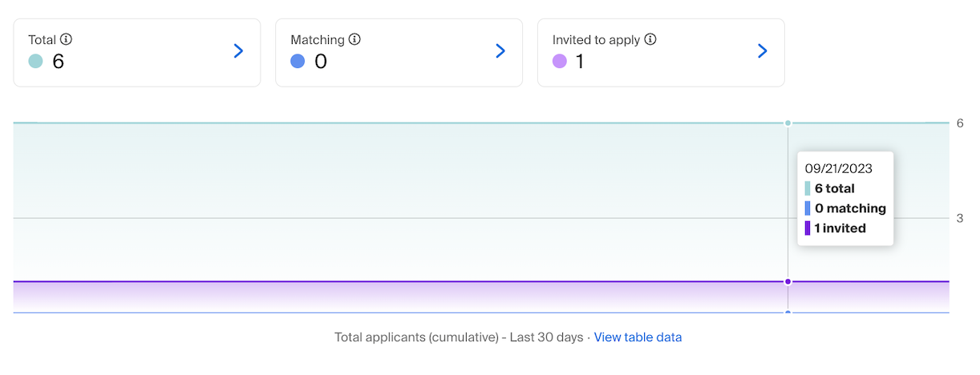
Task: Open the info tooltip beside Matching
Action: pos(354,39)
